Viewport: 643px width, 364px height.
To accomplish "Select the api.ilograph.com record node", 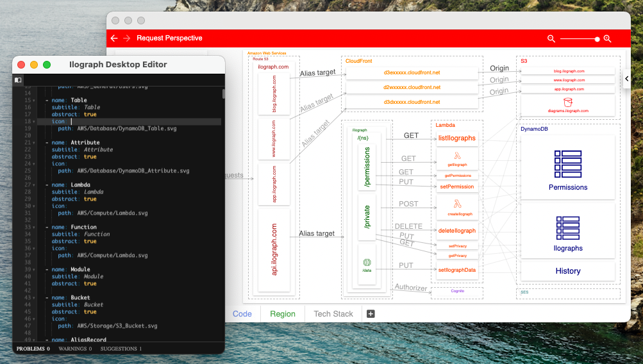I will 274,250.
